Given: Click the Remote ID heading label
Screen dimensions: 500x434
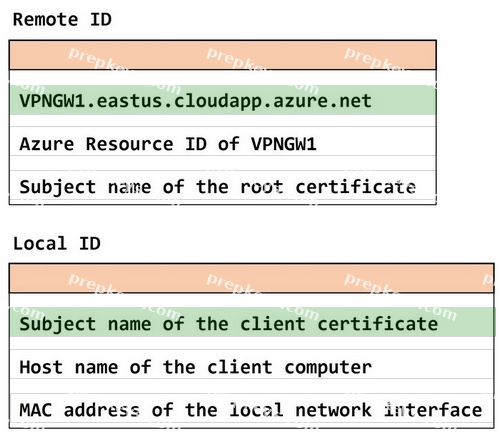Looking at the screenshot, I should [x=62, y=19].
